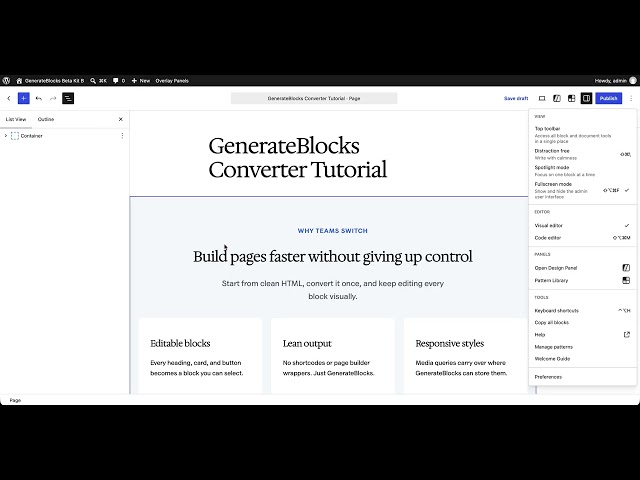
Task: Switch to the Outline tab
Action: (46, 119)
